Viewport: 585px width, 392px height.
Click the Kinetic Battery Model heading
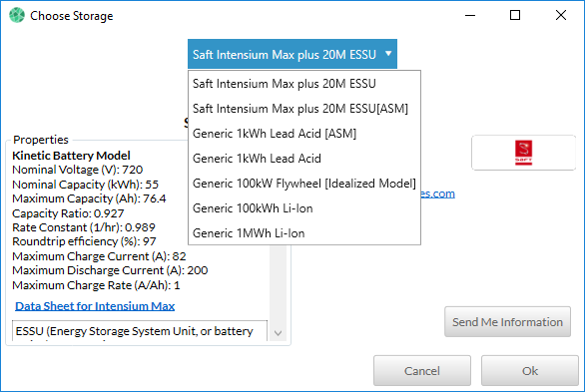click(71, 156)
